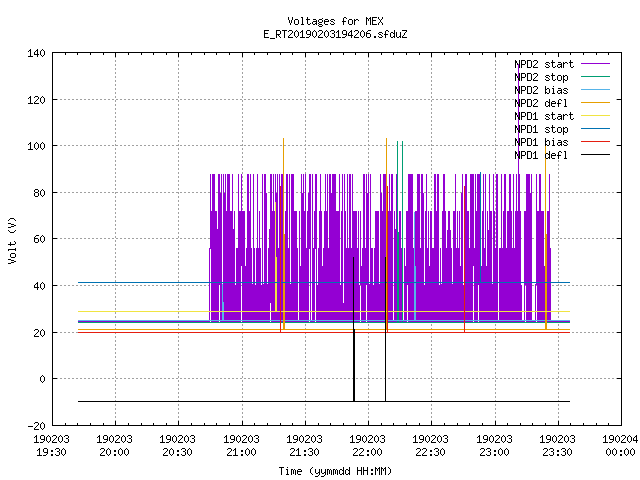
Task: Click the 100 y-axis tick label
Action: 36,146
